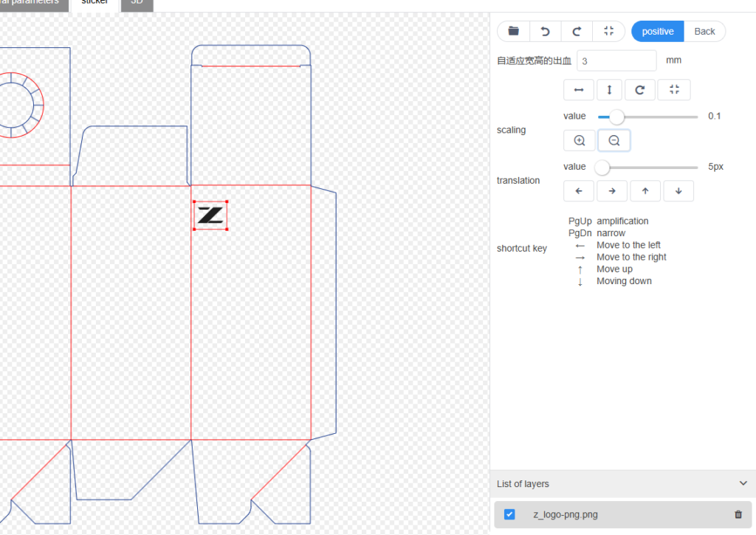This screenshot has height=535, width=756.
Task: Select the z_logo-png.png layer name
Action: 565,515
